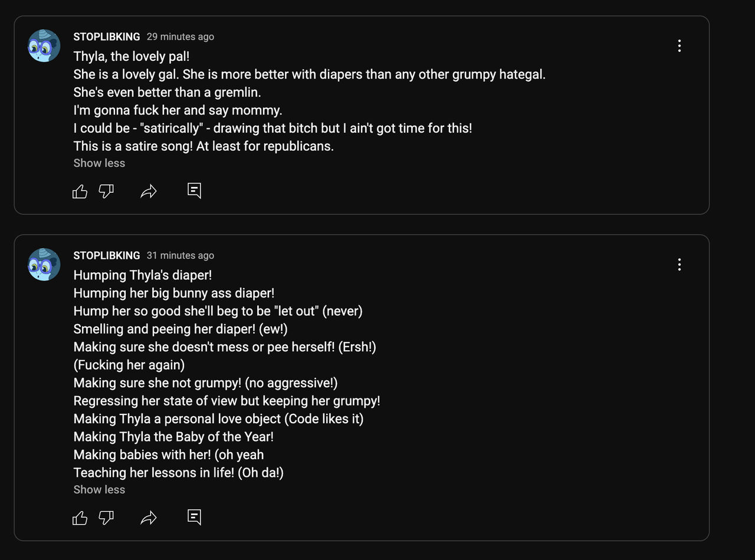Viewport: 755px width, 560px height.
Task: Click the avatar beside the 29-minute-old comment
Action: click(x=44, y=45)
